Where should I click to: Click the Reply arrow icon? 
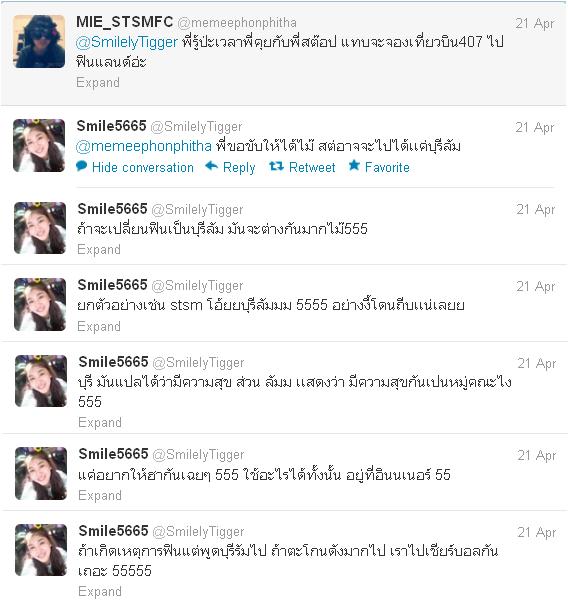[211, 167]
